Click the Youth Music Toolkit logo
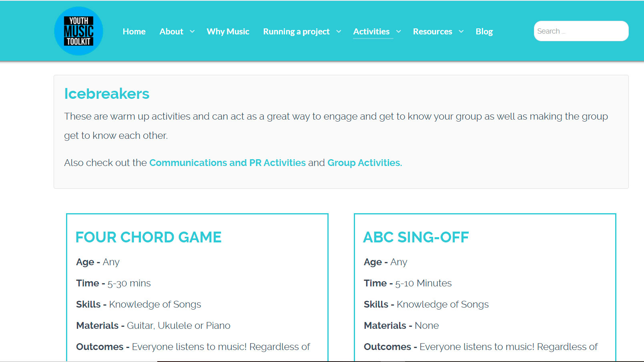644x362 pixels. pos(78,31)
